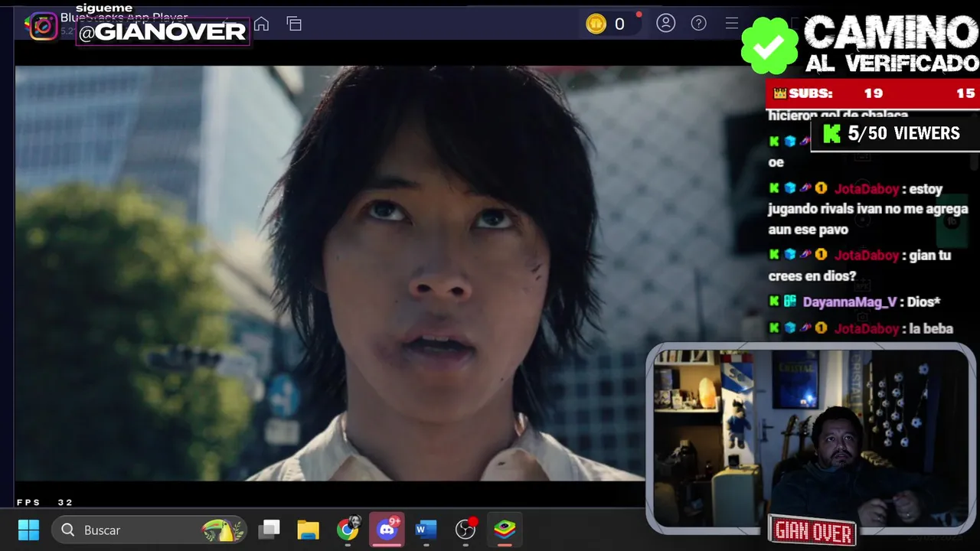This screenshot has height=551, width=980.
Task: Click the toucan illustration in the search box
Action: pos(223,530)
